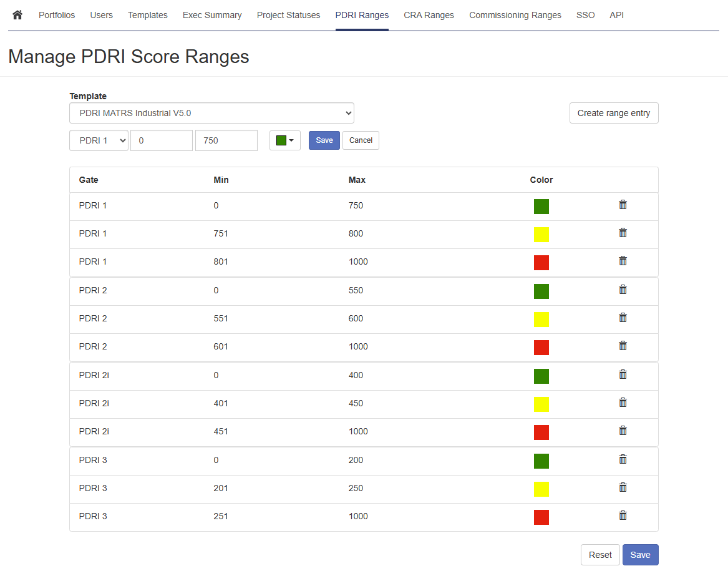Delete the PDRI 1 range 0 to 750
The height and width of the screenshot is (581, 728).
[x=623, y=205]
